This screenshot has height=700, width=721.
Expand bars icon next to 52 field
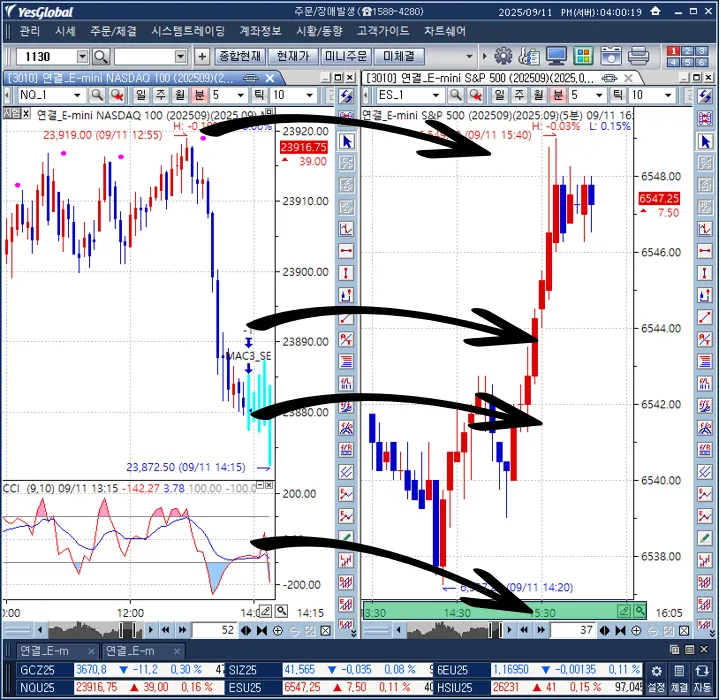246,631
